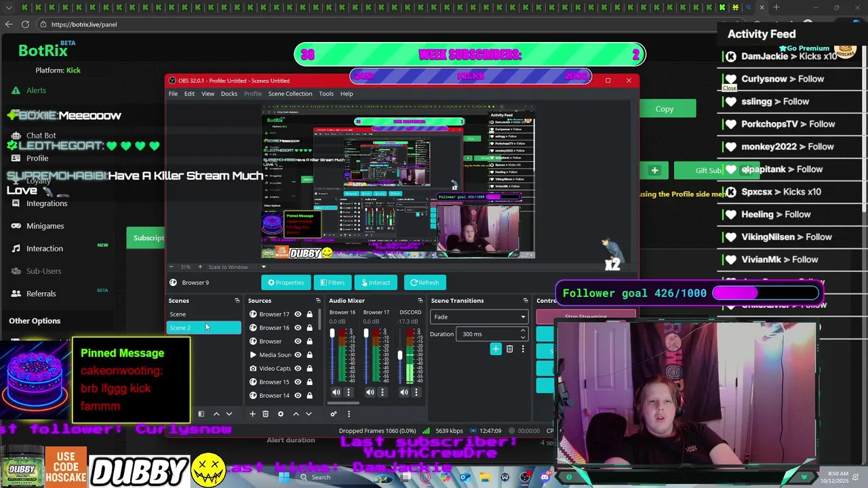Toggle lock on the Video Capture source
The image size is (868, 488).
[310, 369]
